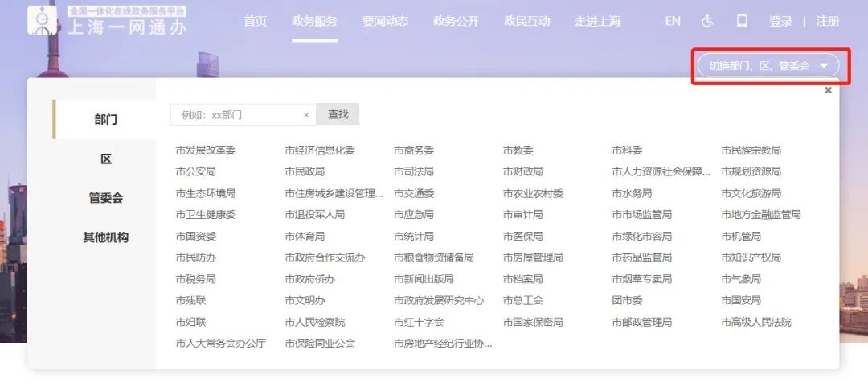This screenshot has height=383, width=868.
Task: Open the 首页 menu item
Action: (x=256, y=22)
